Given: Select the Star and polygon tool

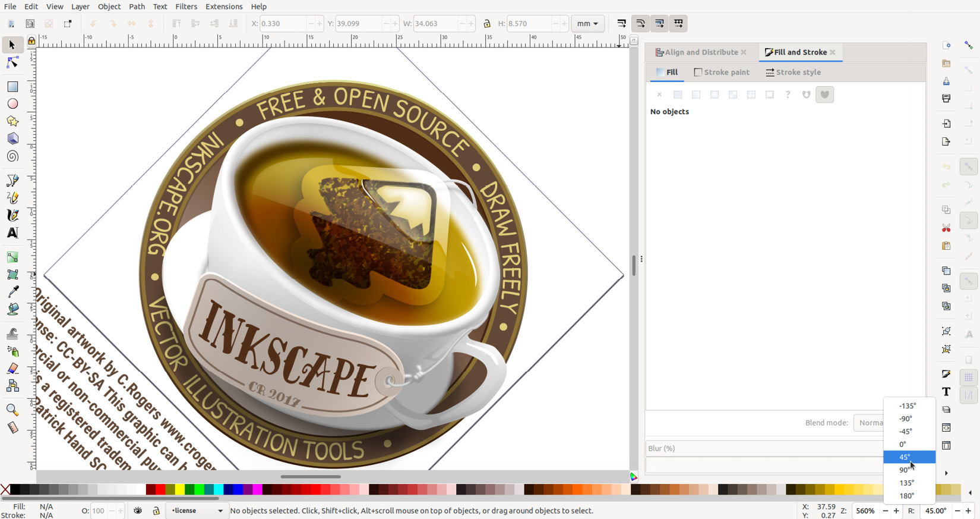Looking at the screenshot, I should click(12, 121).
